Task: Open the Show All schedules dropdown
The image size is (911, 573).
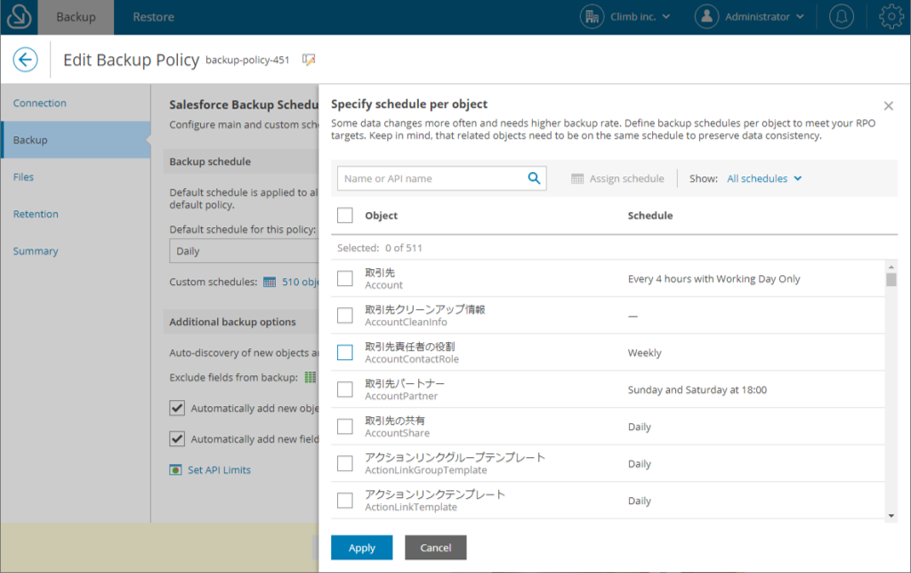Action: point(764,178)
